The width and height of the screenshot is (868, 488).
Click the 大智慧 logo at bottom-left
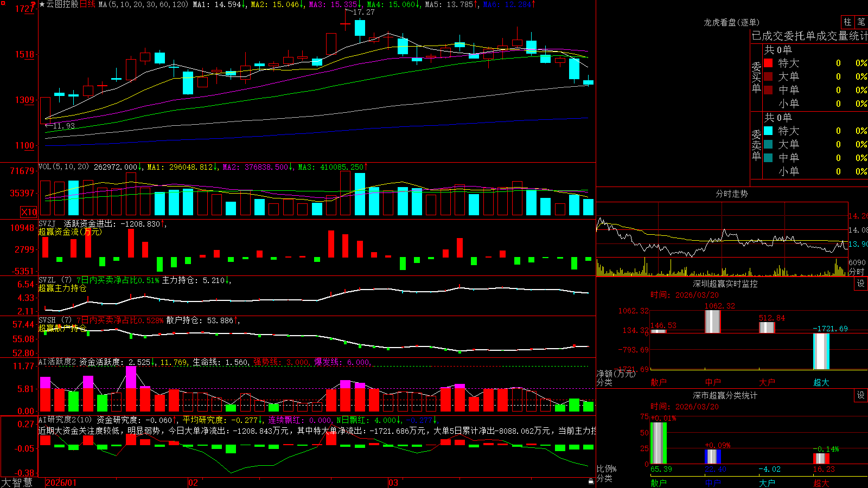pyautogui.click(x=17, y=483)
